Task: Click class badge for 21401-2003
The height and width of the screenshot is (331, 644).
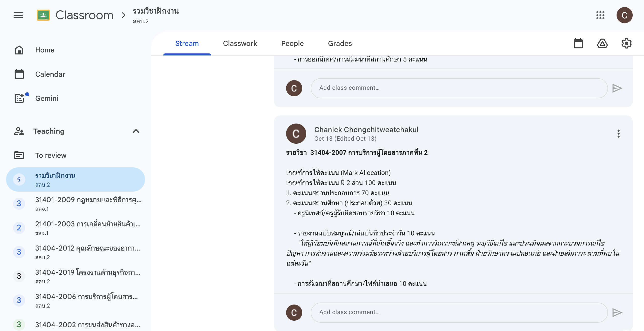Action: point(19,228)
